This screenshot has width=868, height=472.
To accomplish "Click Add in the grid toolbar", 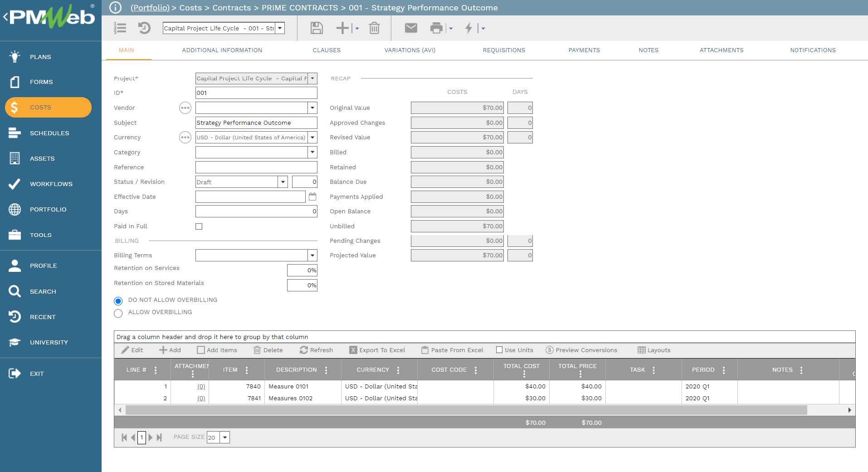I will 170,350.
